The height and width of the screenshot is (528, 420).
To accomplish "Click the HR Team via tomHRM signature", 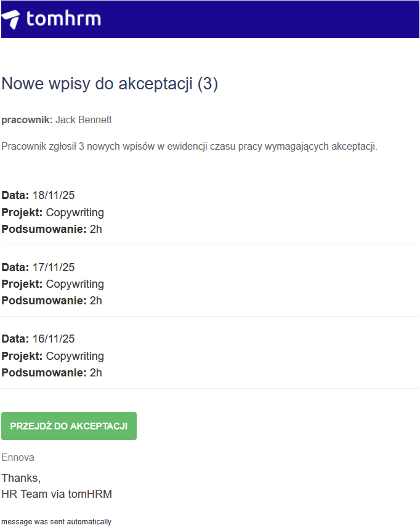I will click(x=57, y=494).
